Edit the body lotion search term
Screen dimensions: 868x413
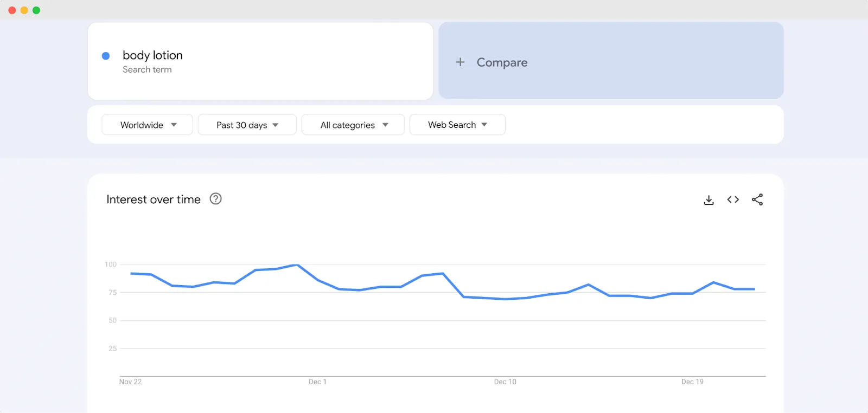click(152, 55)
